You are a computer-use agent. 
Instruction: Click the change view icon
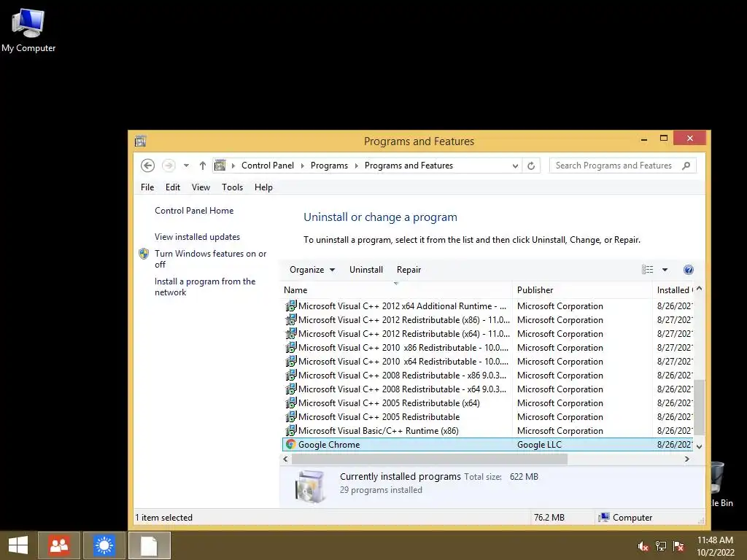(x=648, y=270)
